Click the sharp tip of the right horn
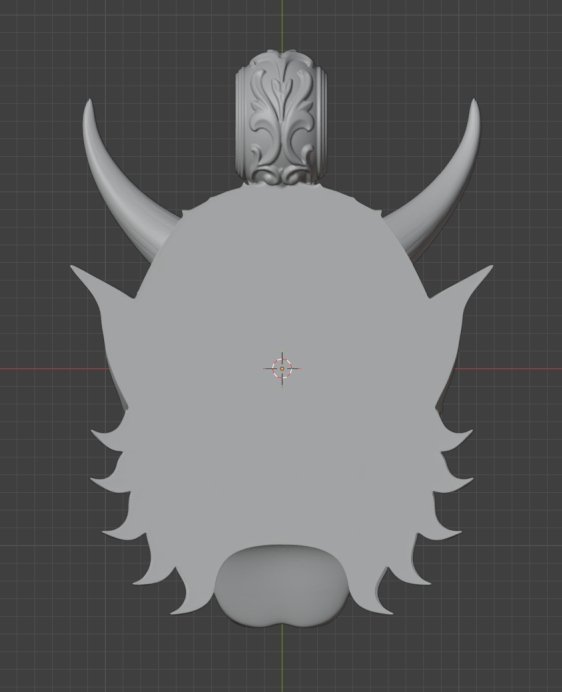 [475, 103]
